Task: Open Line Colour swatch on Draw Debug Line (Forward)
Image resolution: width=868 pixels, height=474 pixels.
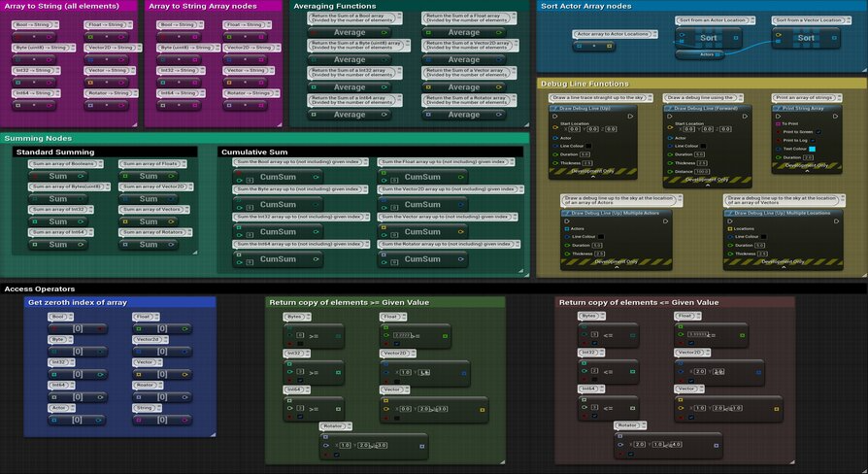Action: click(x=703, y=147)
